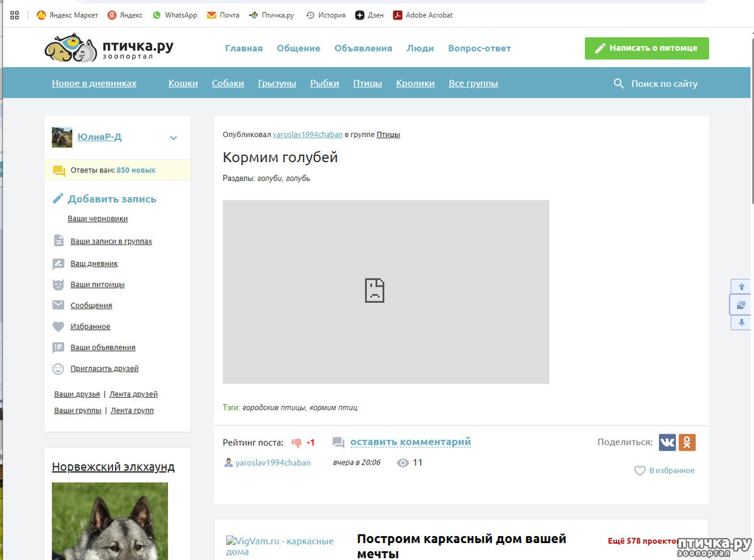Click the Norwegian elkhound dog photo
754x560 pixels.
click(110, 521)
